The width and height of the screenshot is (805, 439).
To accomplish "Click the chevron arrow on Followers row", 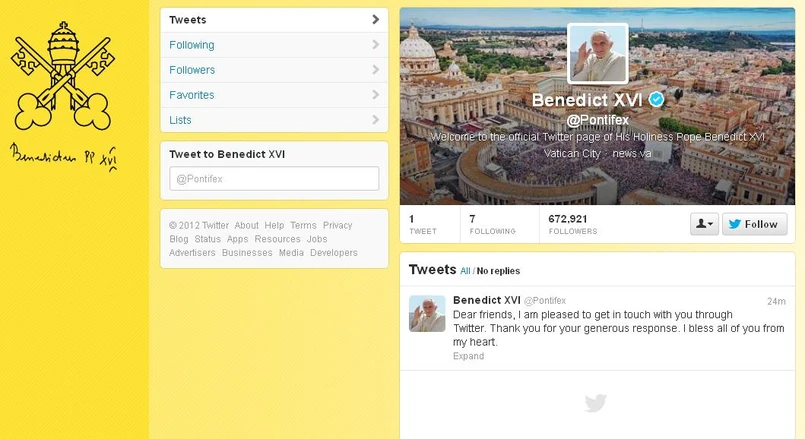I will (376, 69).
